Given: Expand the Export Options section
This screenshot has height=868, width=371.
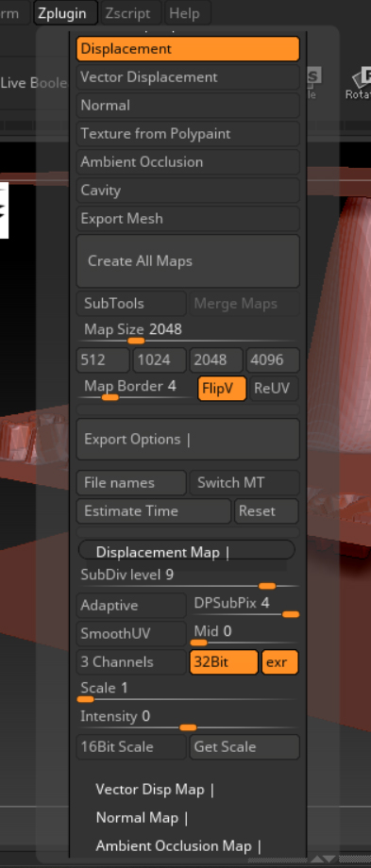Looking at the screenshot, I should point(188,439).
